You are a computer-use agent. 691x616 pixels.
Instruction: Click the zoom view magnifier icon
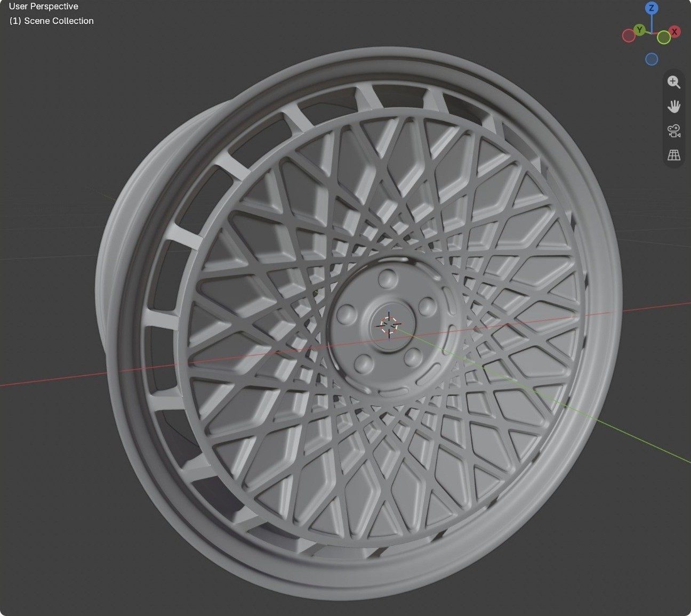(x=674, y=82)
